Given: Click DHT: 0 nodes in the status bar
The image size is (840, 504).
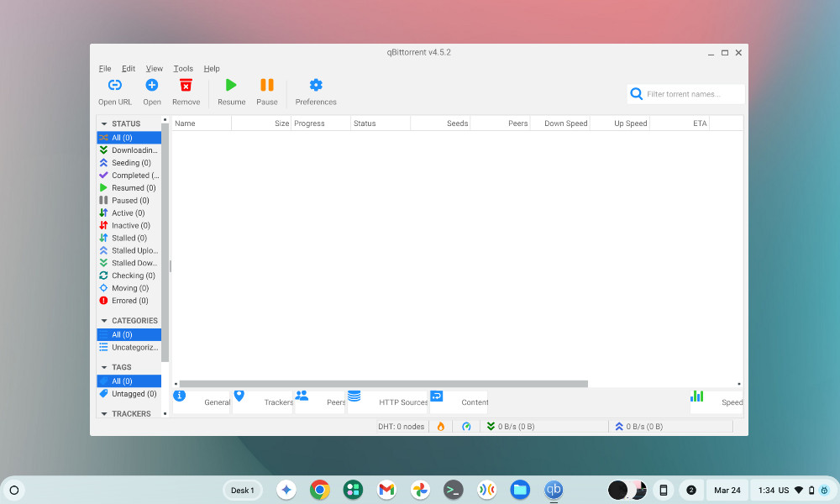Looking at the screenshot, I should (402, 427).
